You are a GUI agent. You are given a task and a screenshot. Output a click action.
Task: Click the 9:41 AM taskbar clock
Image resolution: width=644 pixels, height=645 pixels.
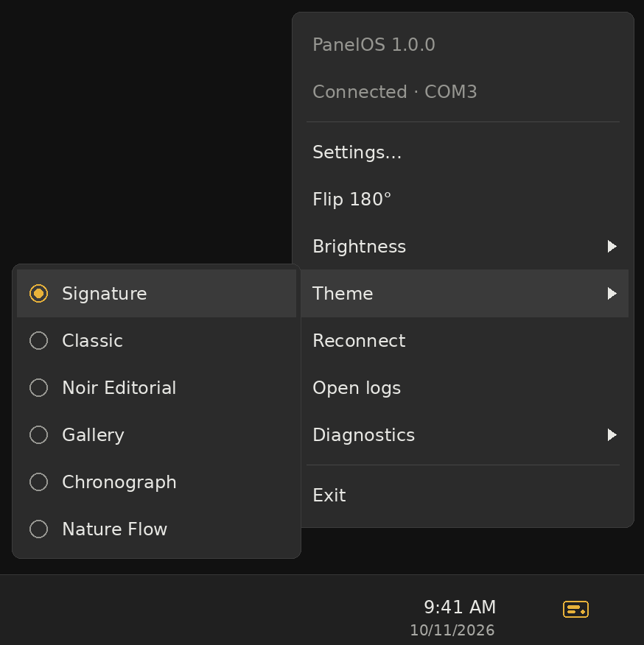460,607
